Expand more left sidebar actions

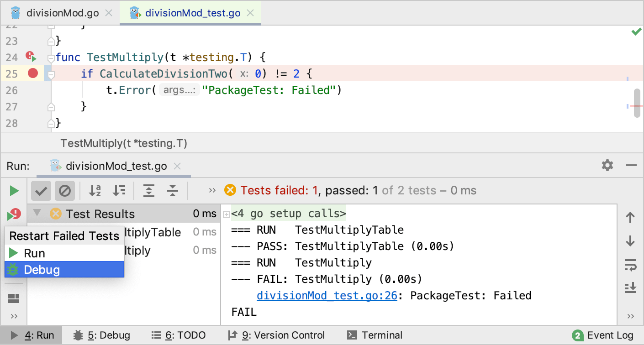coord(14,316)
